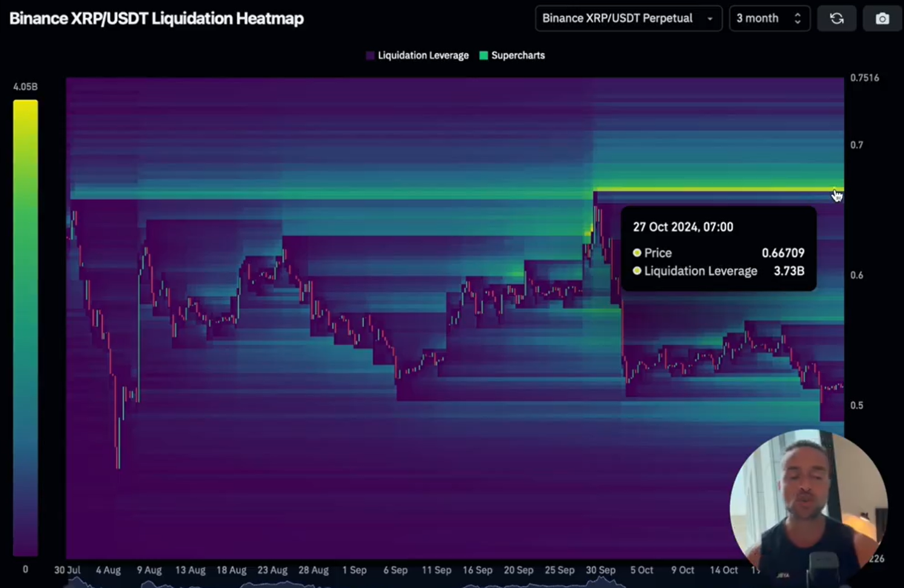The height and width of the screenshot is (588, 904).
Task: Toggle the Supercharts legend series
Action: (x=512, y=55)
